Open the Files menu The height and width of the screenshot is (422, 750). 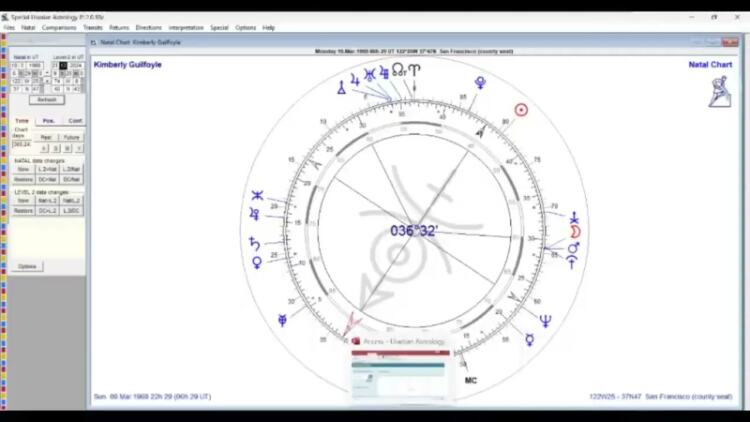point(9,28)
